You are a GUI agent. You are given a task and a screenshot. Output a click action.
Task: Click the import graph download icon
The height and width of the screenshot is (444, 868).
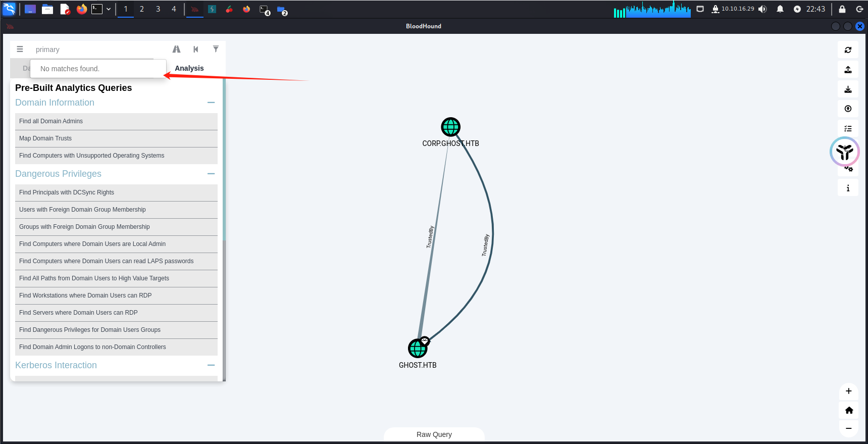pos(848,89)
